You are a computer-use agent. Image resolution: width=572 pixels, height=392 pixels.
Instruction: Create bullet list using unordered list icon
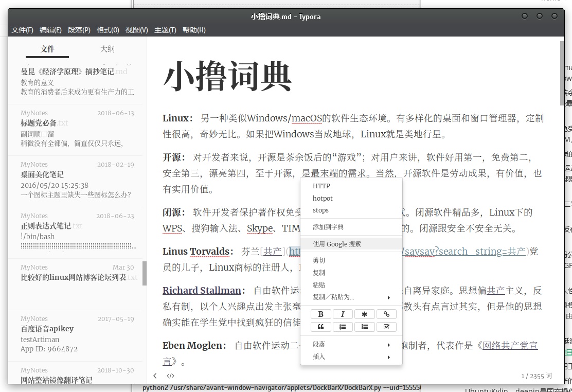(364, 327)
